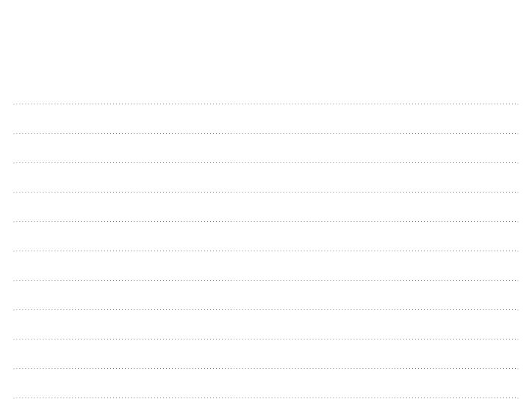The width and height of the screenshot is (532, 399).
Task: Click the third dotted line
Action: point(266,163)
